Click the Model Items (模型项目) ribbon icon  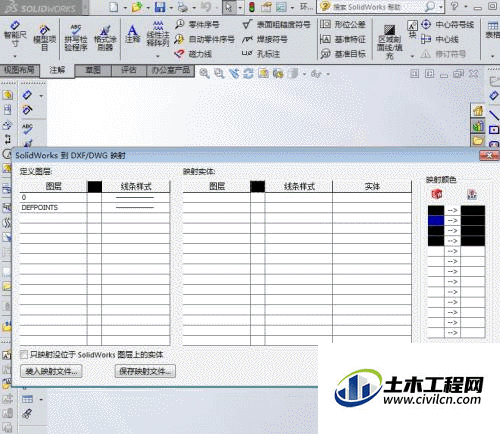44,38
